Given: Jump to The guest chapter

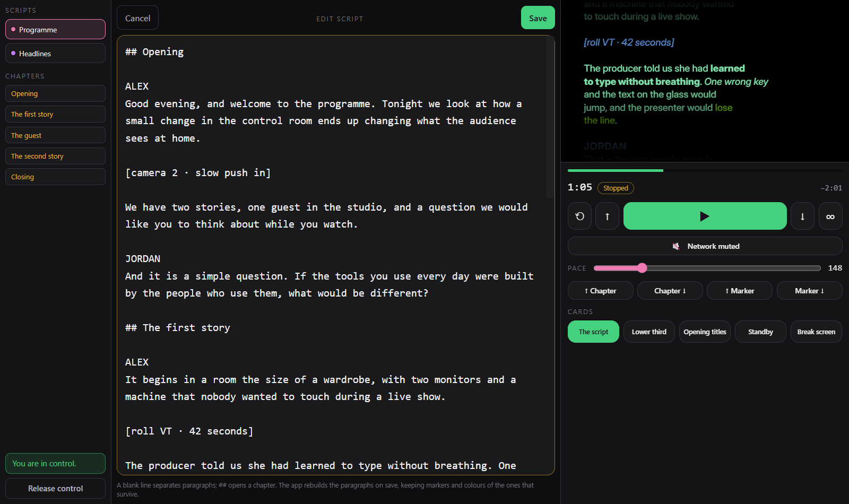Looking at the screenshot, I should [55, 135].
